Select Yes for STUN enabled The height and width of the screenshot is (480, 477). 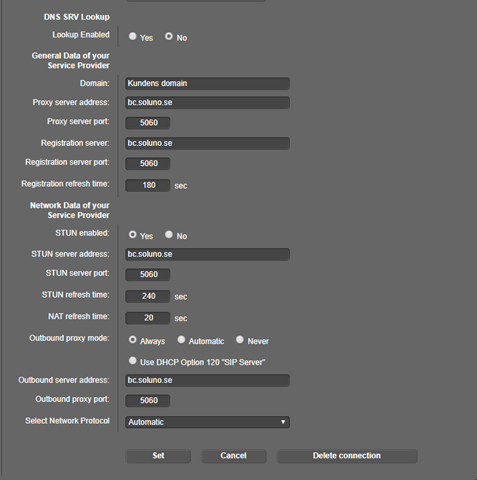point(133,235)
